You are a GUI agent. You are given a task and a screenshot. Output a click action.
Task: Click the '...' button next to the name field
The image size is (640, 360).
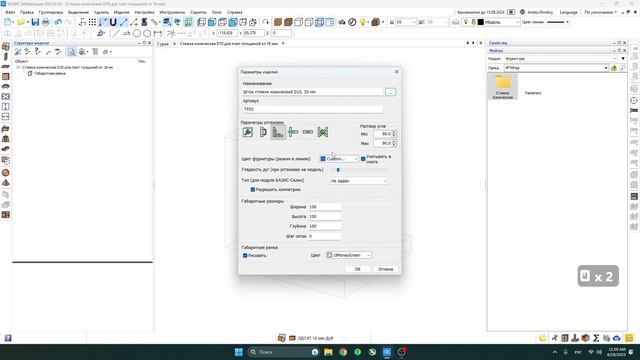coord(391,92)
